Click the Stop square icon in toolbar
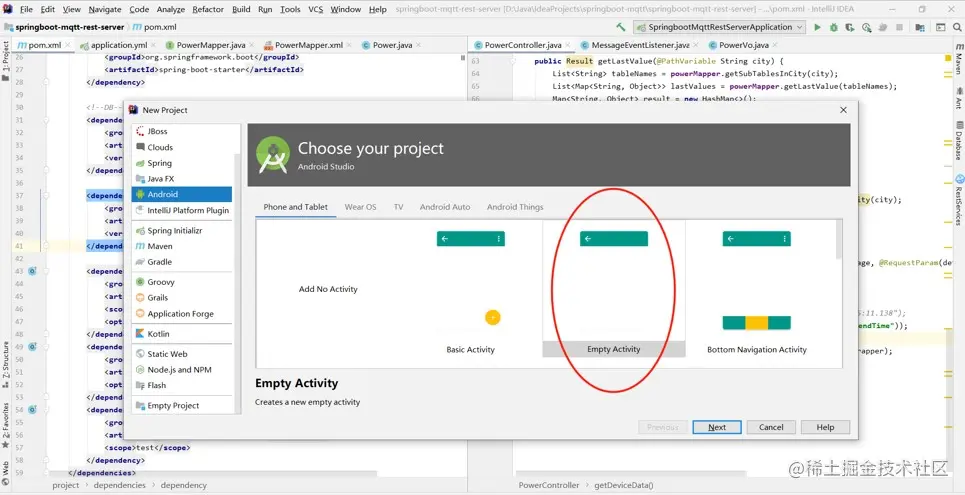The image size is (965, 495). pos(900,27)
